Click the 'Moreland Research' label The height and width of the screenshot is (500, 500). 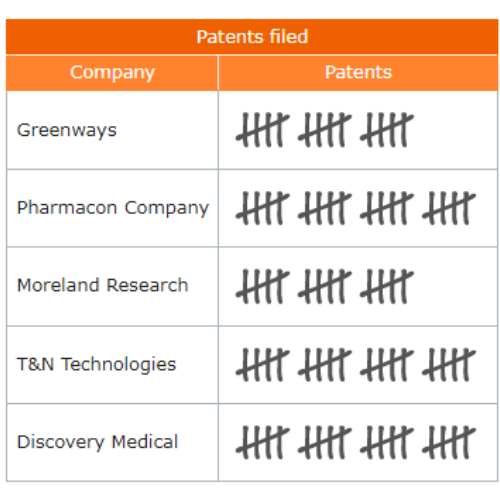point(103,285)
